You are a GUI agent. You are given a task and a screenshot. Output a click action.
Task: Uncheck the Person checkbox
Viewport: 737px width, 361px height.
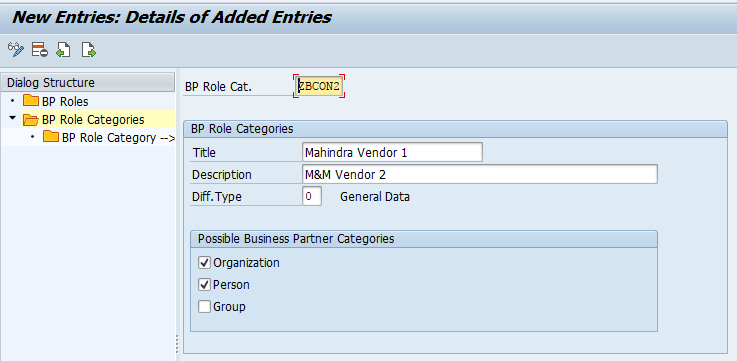click(204, 285)
